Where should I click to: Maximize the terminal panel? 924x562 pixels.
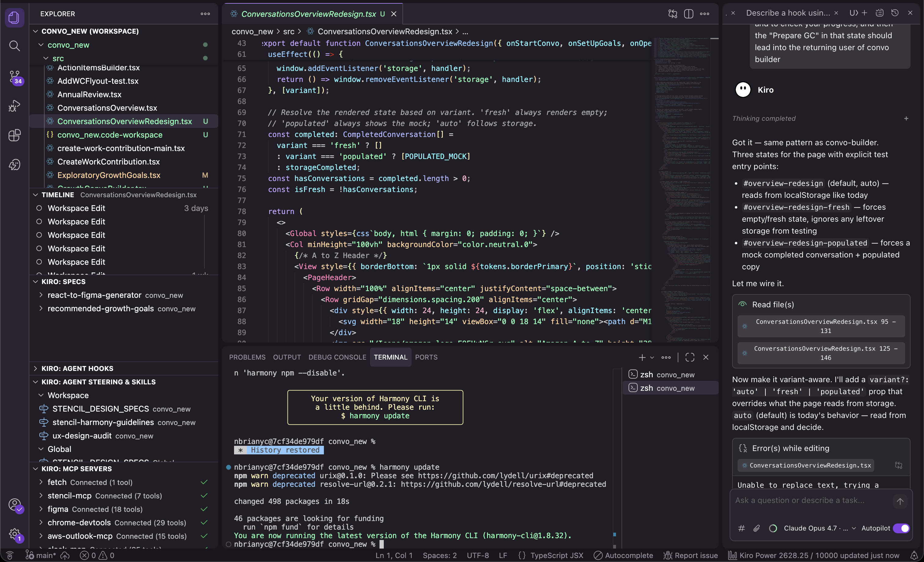[690, 357]
